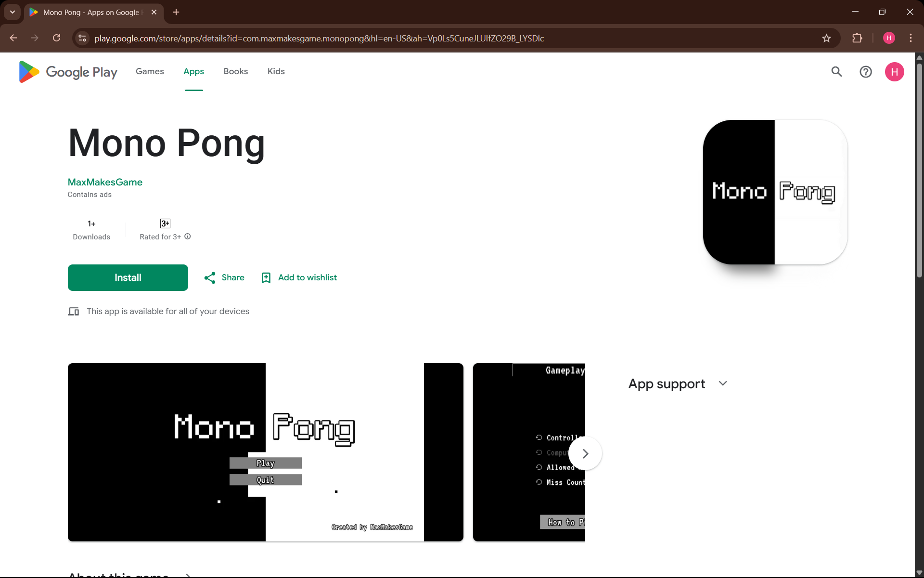
Task: Open the Chrome extensions puzzle icon
Action: click(x=857, y=38)
